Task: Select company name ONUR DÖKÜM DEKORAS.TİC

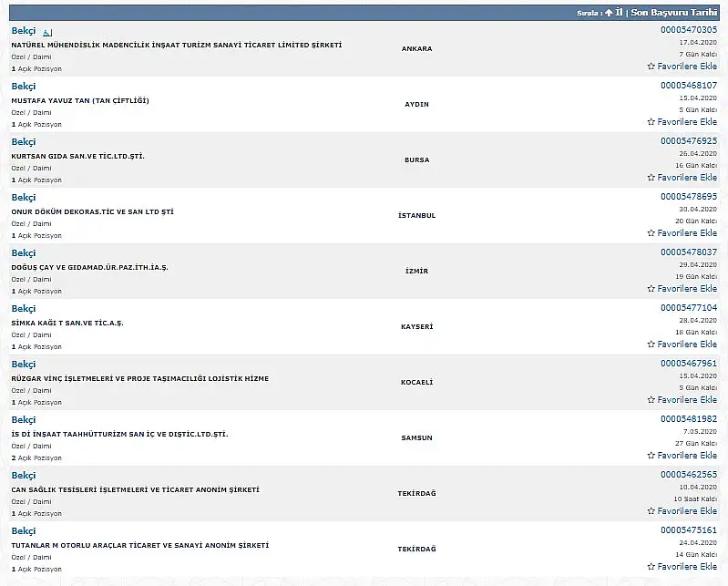Action: pos(92,211)
